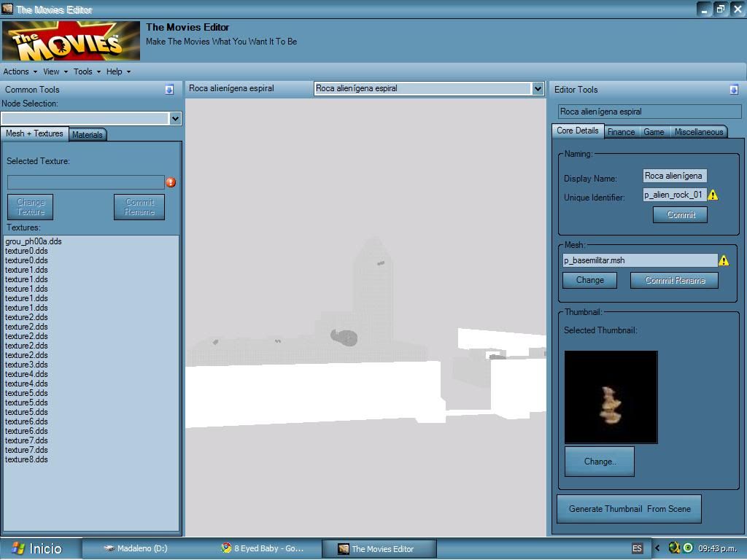Screen dimensions: 747x560
Task: Click the ES language indicator in the tray
Action: pyautogui.click(x=636, y=548)
